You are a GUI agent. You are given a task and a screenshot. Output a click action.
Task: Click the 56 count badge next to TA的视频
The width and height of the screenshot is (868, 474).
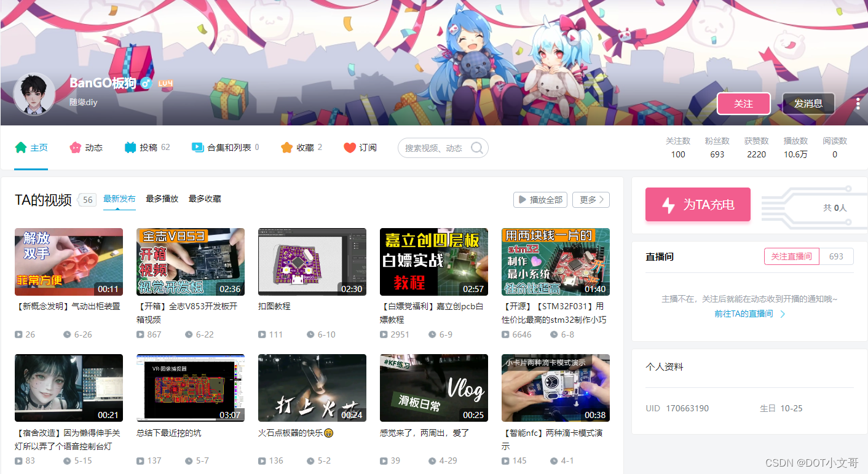pos(88,200)
